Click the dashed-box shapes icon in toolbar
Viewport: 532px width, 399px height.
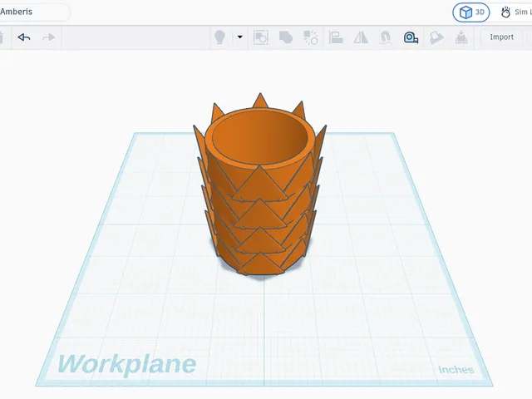pos(261,37)
